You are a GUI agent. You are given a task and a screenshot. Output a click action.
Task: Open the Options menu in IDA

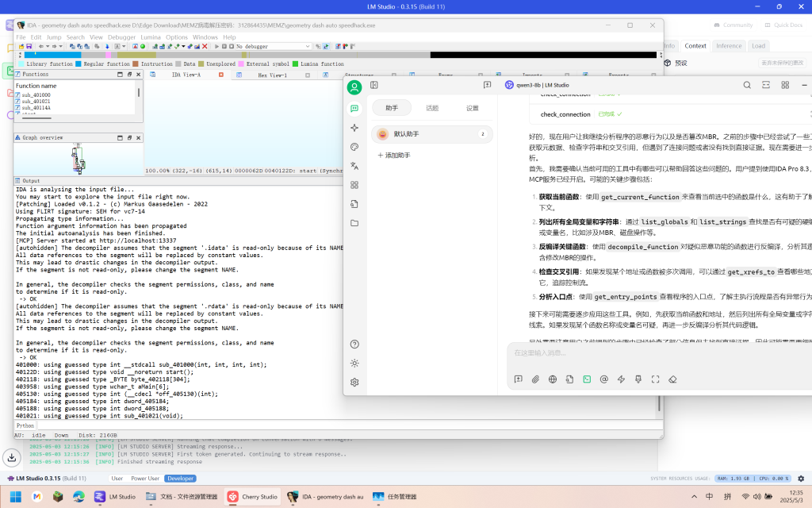pyautogui.click(x=177, y=37)
